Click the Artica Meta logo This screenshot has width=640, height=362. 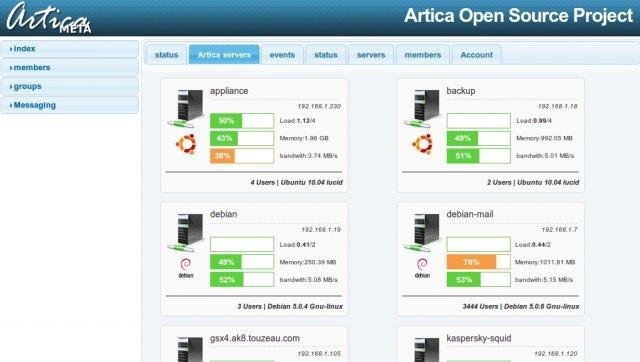tap(49, 18)
